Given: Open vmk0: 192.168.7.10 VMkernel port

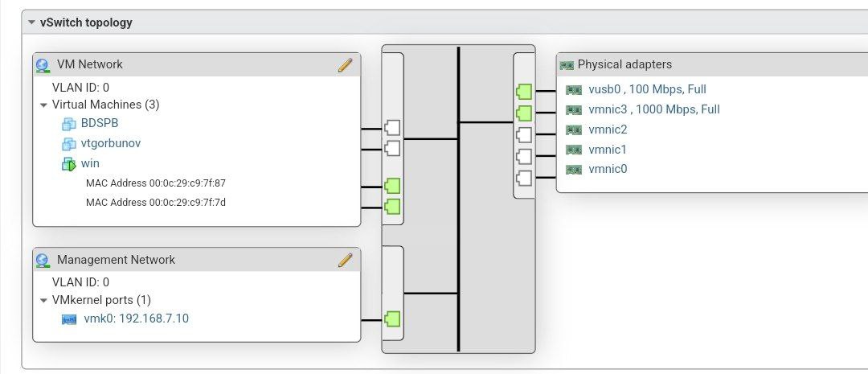Looking at the screenshot, I should [137, 319].
